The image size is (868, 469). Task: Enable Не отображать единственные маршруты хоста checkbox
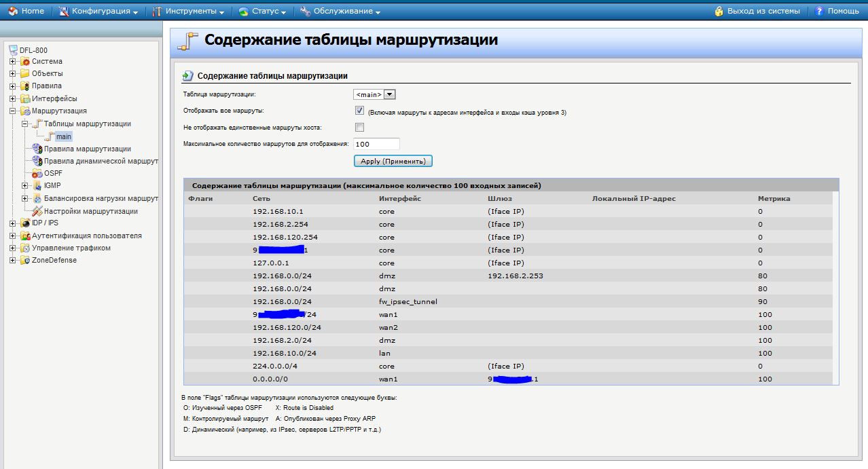click(360, 127)
